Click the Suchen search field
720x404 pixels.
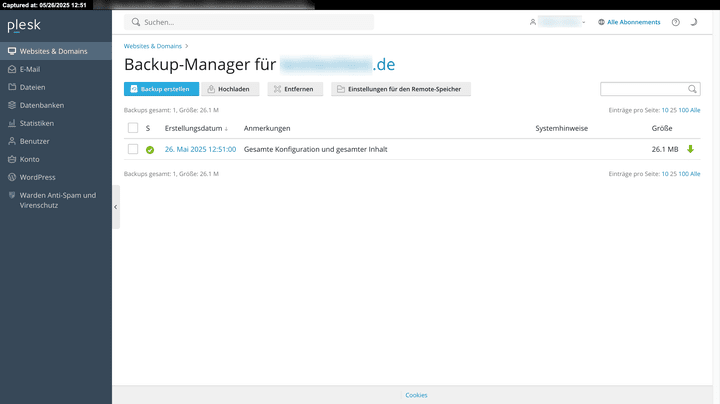click(250, 22)
